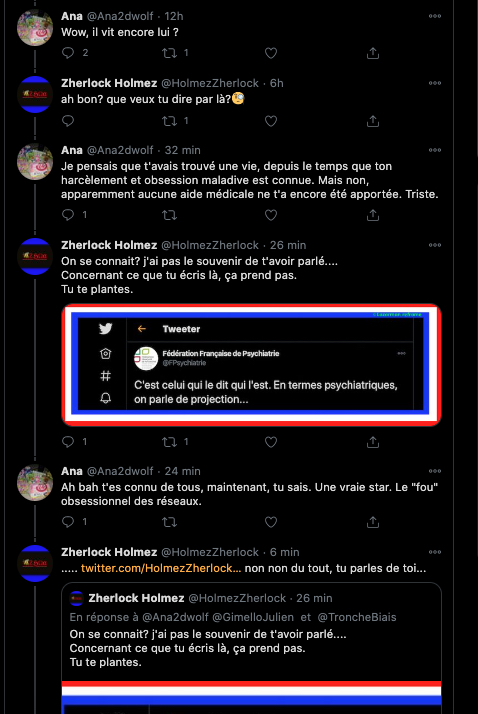Share Zherlock Holmez's 6h tweet
The image size is (478, 714).
(373, 121)
